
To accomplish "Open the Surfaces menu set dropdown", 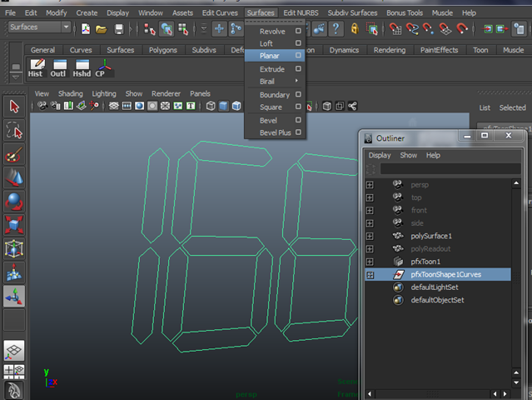I will click(39, 27).
